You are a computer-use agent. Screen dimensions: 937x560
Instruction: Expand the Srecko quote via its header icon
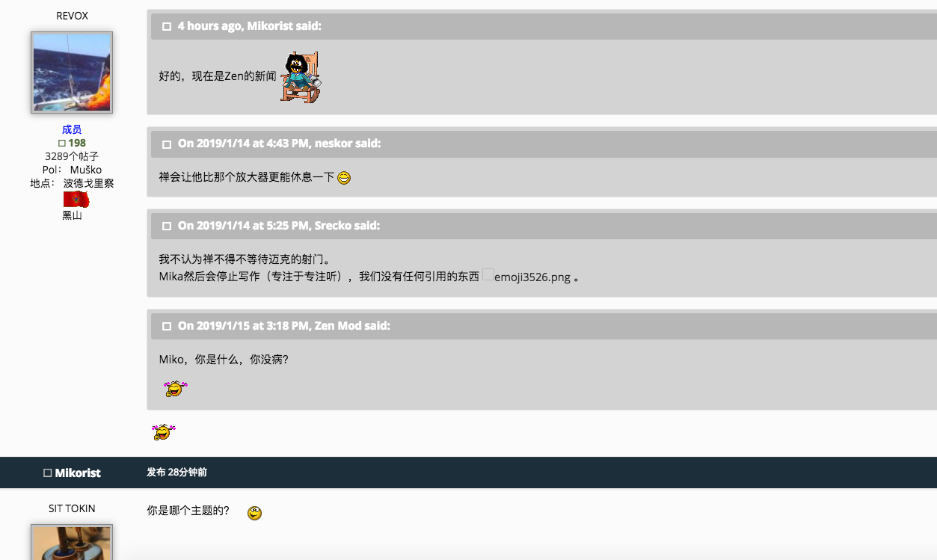[x=167, y=226]
